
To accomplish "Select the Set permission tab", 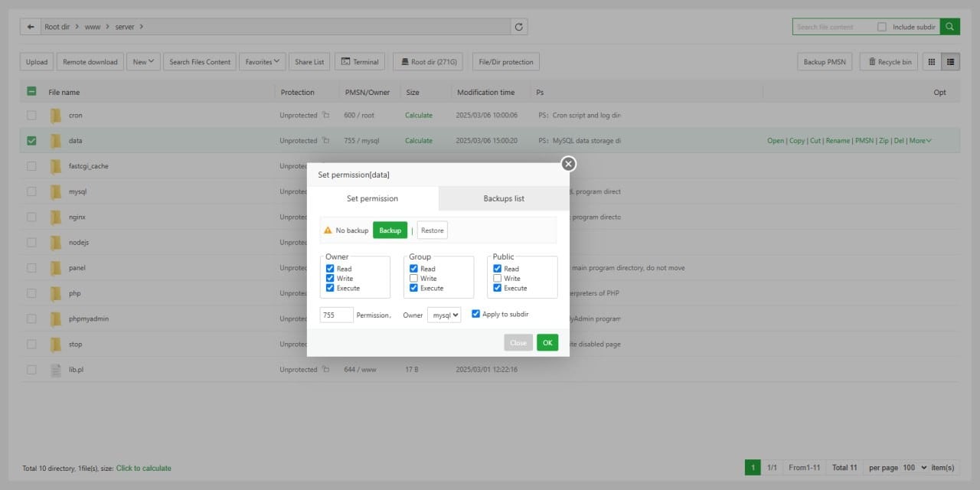I will 372,198.
